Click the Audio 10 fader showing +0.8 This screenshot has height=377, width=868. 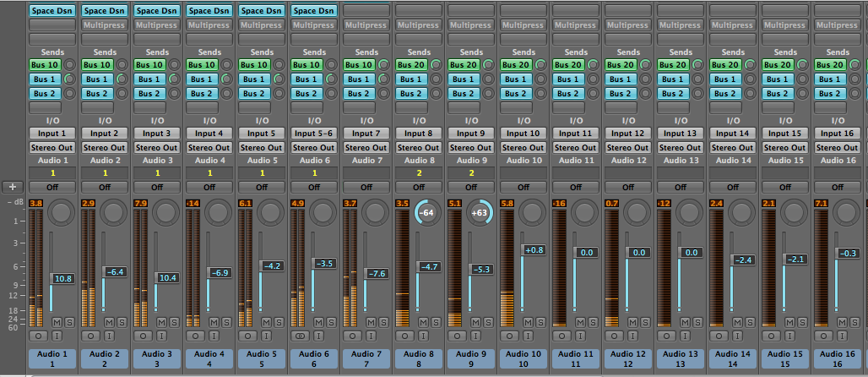(x=533, y=250)
